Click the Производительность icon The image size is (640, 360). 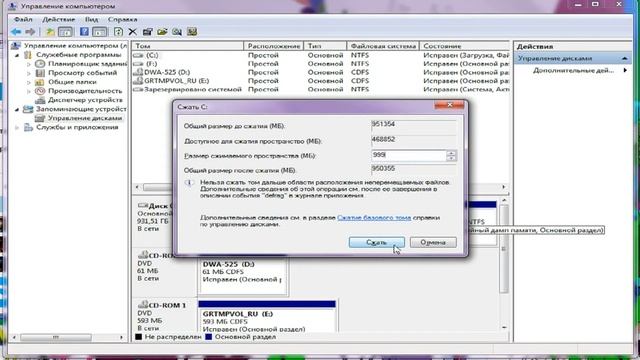[x=40, y=91]
